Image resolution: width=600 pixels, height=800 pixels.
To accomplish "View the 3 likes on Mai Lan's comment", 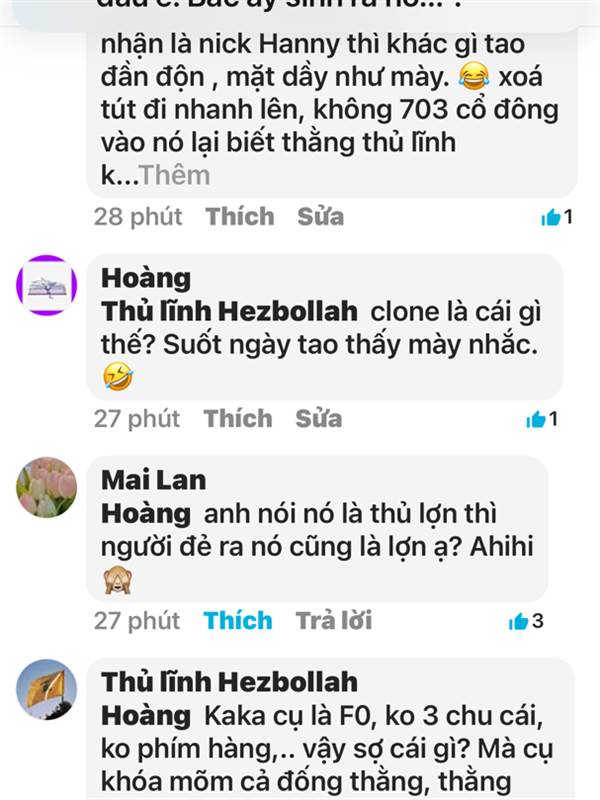I will (x=526, y=621).
